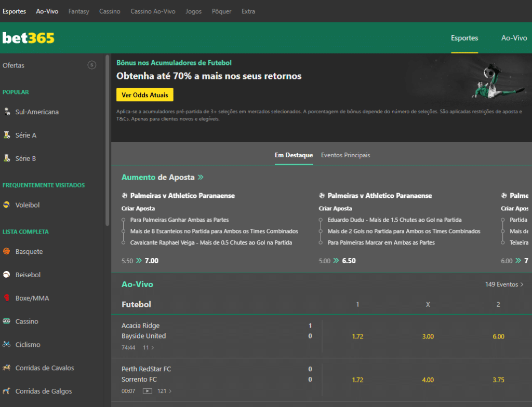The image size is (532, 407).
Task: Click the Corridas de Galgos greyhound icon
Action: (x=6, y=391)
